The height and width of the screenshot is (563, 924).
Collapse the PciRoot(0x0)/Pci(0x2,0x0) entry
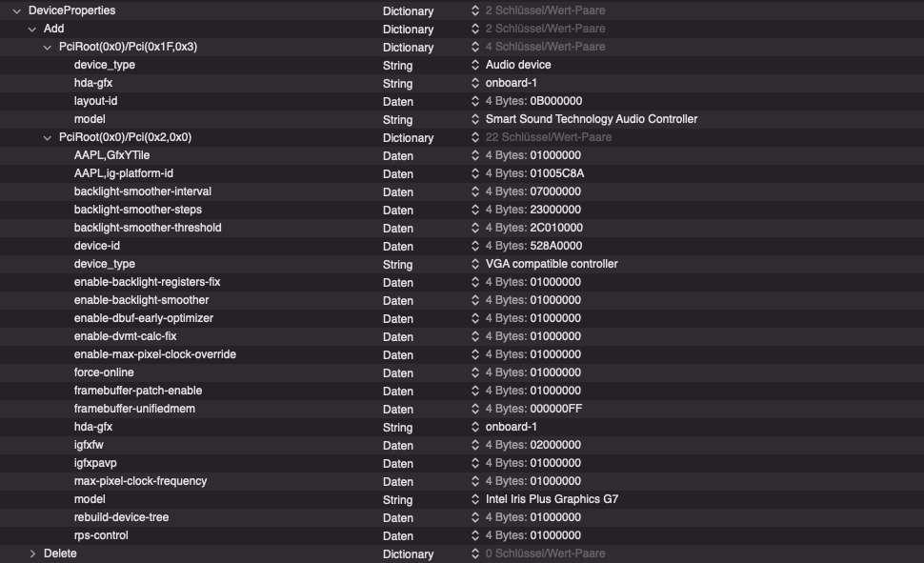48,137
